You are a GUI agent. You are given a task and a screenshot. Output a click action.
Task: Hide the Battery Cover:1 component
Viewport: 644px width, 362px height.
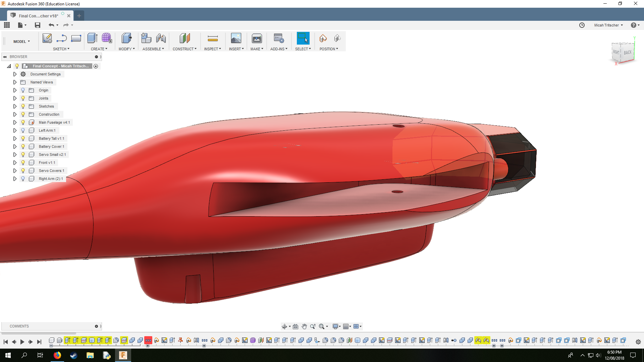(23, 146)
